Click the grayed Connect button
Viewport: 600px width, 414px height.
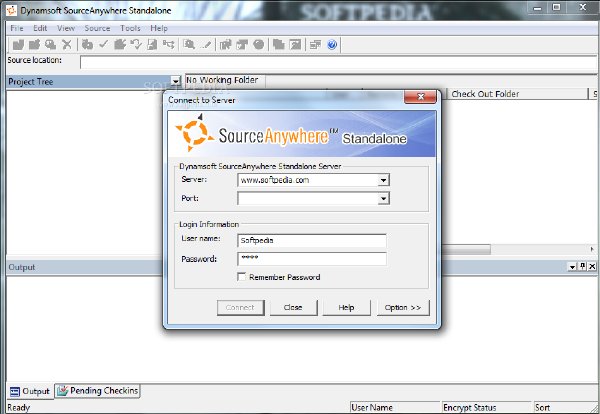point(240,307)
